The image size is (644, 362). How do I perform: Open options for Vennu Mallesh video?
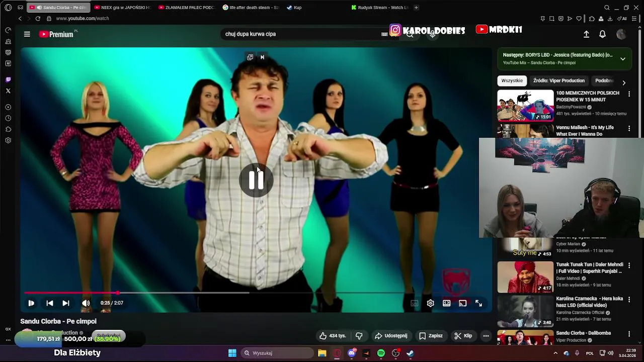tap(629, 129)
